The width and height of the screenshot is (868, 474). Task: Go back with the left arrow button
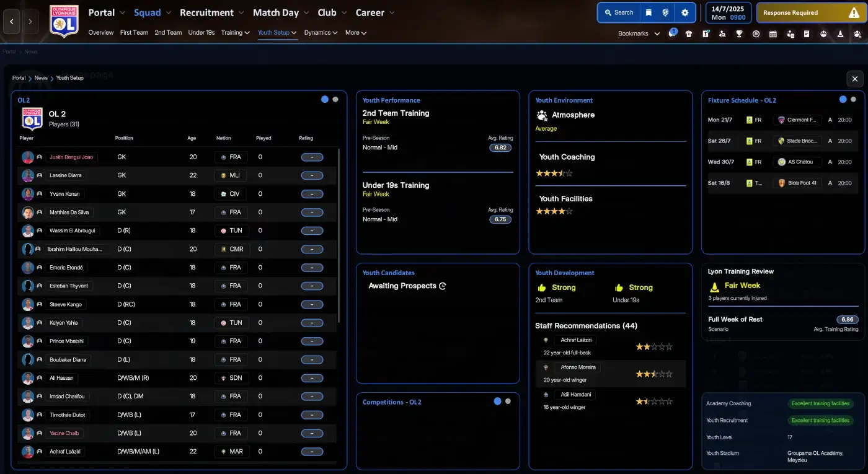11,21
